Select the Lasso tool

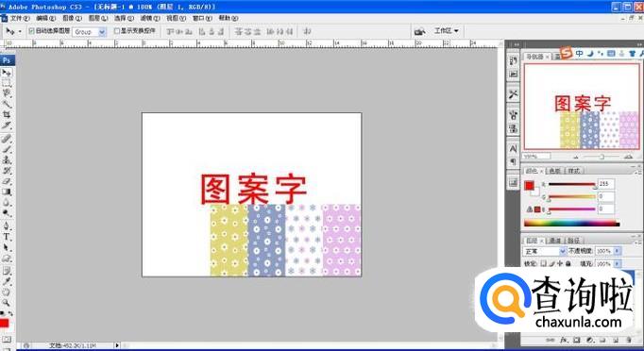[x=7, y=93]
